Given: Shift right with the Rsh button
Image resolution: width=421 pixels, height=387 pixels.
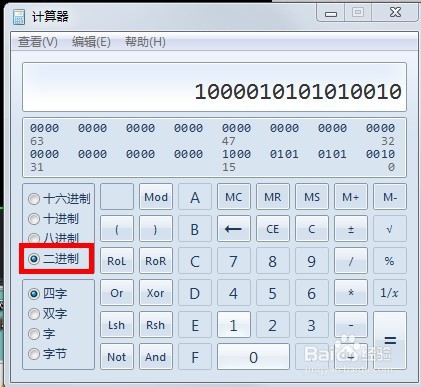Looking at the screenshot, I should pyautogui.click(x=156, y=325).
